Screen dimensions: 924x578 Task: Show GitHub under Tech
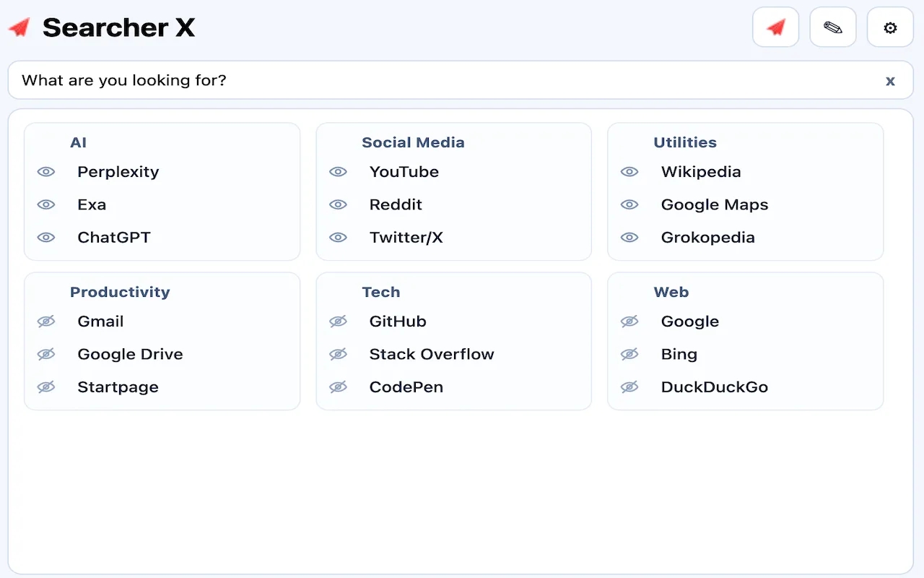(x=338, y=322)
